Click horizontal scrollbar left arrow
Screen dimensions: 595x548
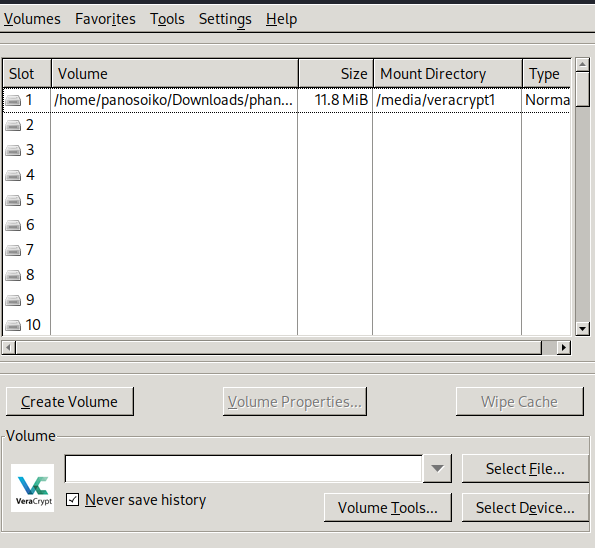click(9, 347)
